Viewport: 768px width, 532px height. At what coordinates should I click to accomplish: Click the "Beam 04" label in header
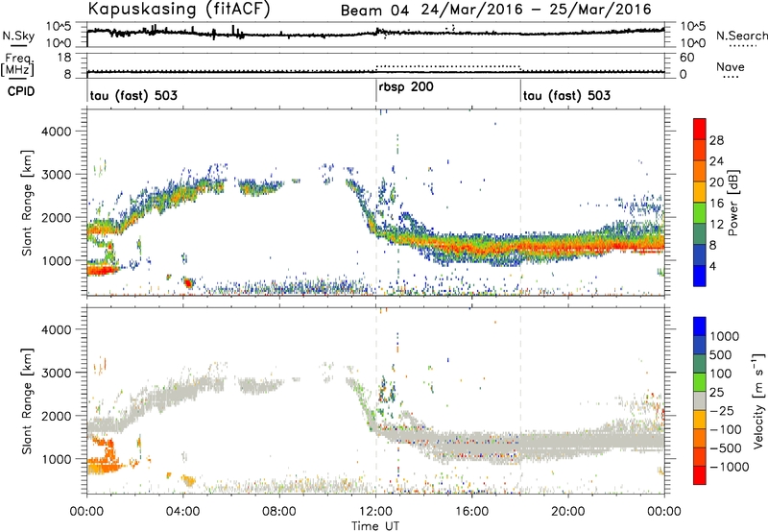point(374,10)
